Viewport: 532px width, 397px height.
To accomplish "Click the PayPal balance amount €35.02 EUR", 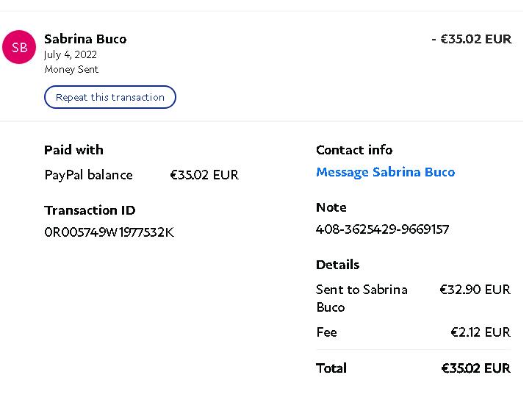I will [204, 175].
